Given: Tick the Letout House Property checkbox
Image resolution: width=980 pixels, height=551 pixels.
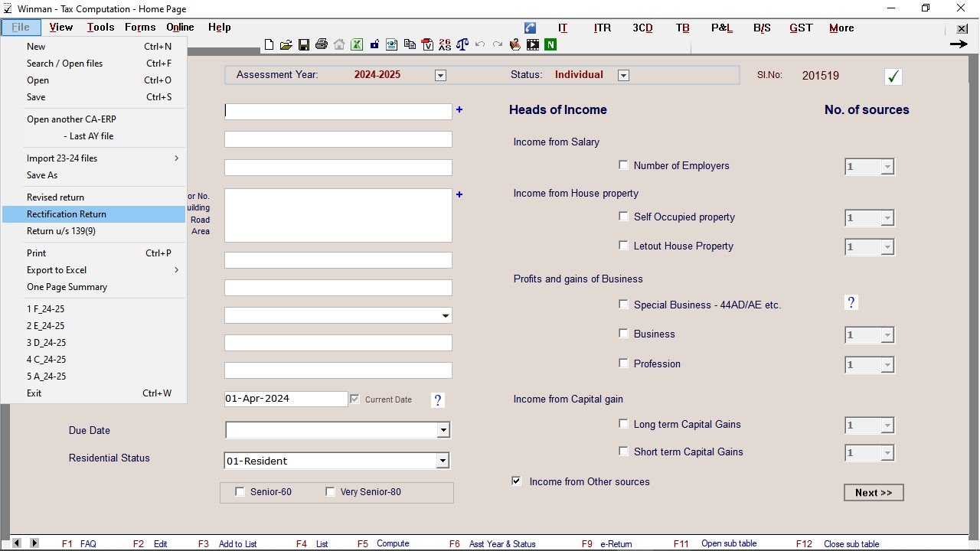Looking at the screenshot, I should [x=623, y=246].
